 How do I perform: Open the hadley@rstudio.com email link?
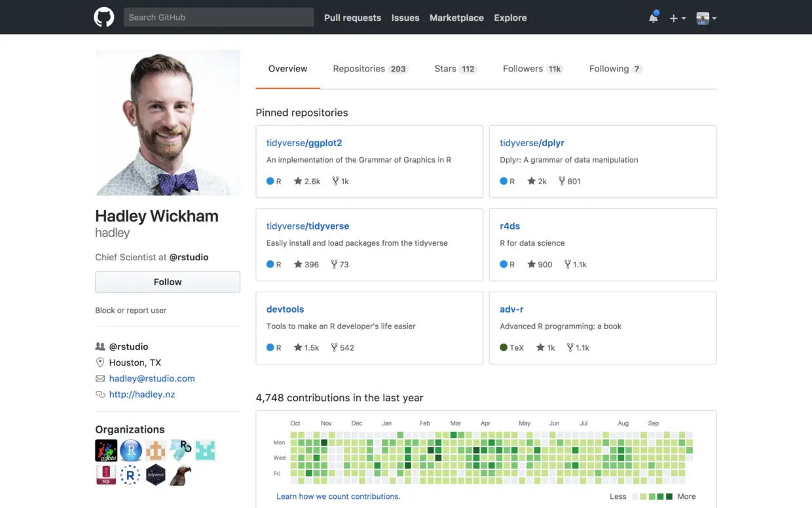tap(152, 378)
